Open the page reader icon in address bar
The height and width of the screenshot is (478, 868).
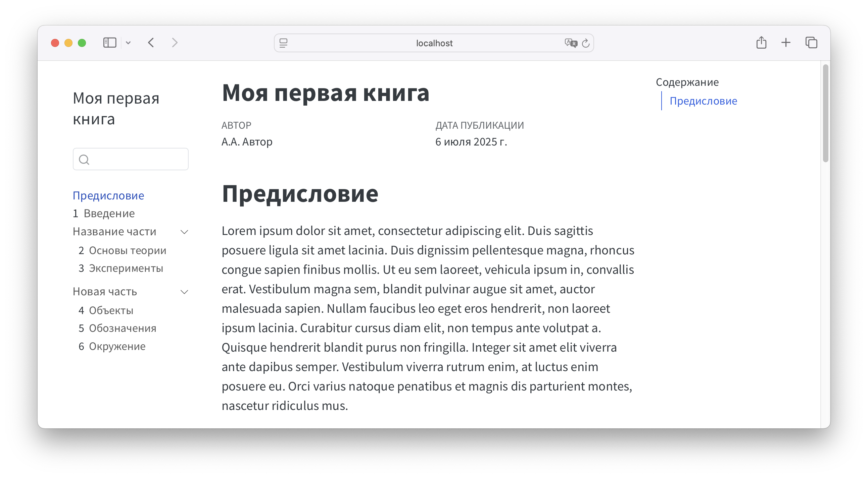[283, 43]
